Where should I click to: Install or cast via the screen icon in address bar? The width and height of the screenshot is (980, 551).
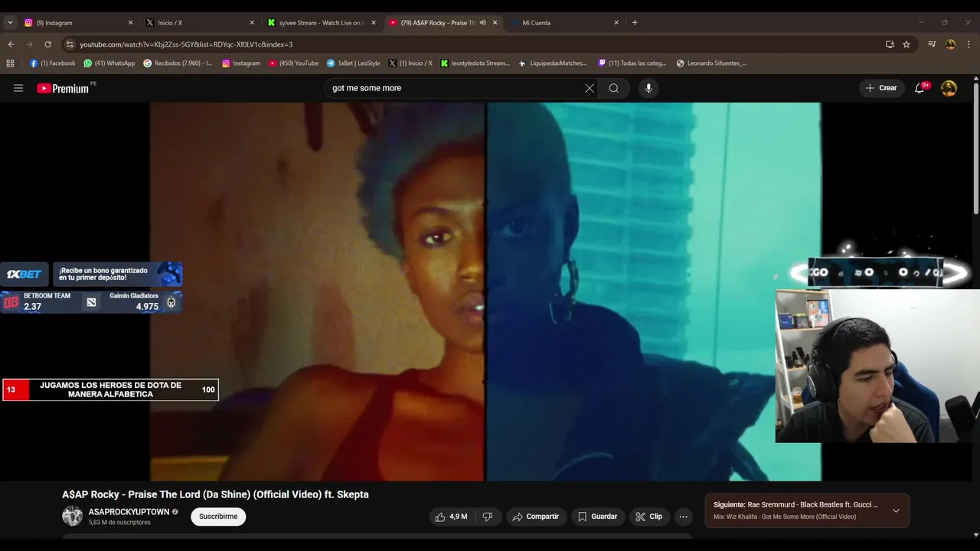(x=890, y=44)
